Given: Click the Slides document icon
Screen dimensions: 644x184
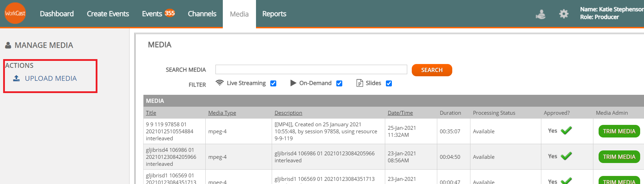Looking at the screenshot, I should coord(359,83).
